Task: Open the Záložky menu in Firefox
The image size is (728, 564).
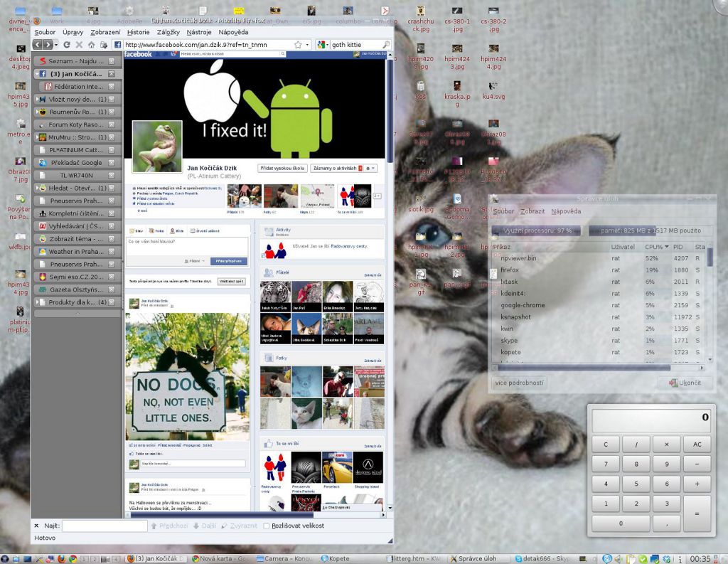Action: point(168,32)
